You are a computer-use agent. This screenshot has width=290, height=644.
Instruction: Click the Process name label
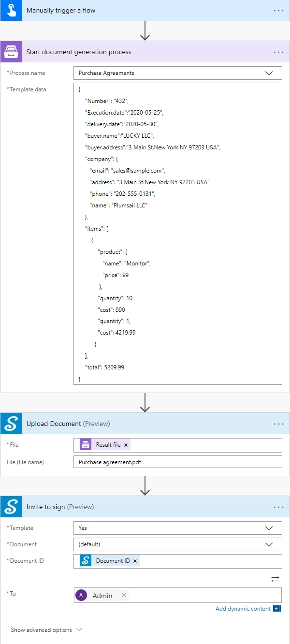[28, 73]
